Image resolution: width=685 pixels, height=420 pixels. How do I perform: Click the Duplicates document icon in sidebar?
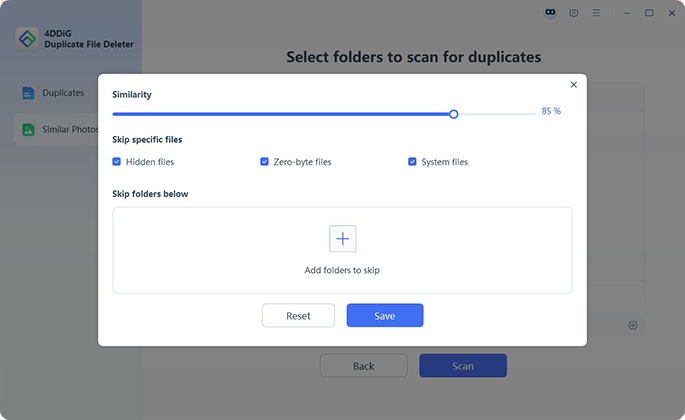(28, 93)
